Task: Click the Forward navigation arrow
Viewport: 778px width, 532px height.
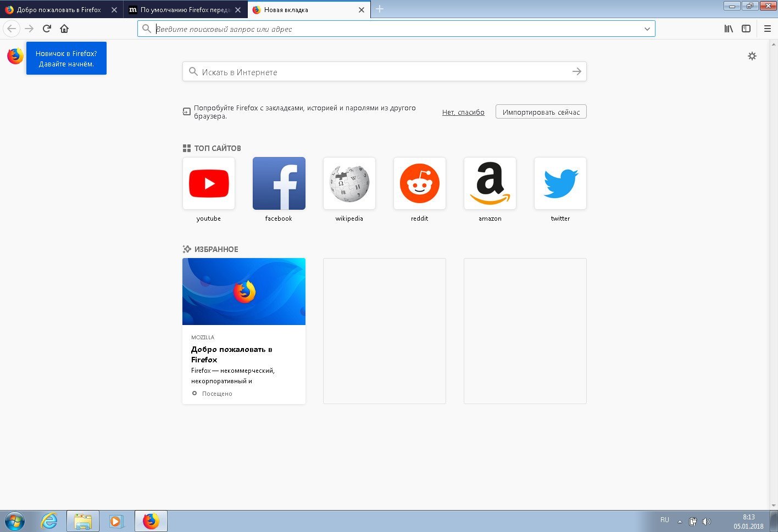Action: tap(30, 29)
